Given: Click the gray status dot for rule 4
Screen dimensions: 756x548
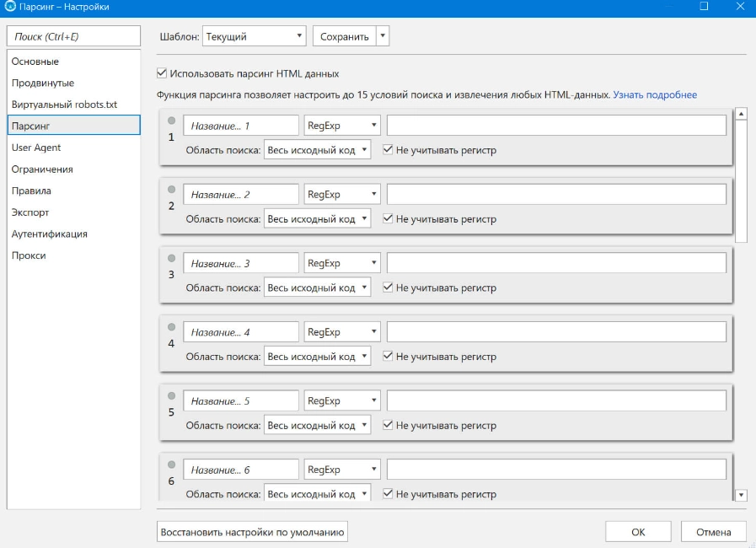Looking at the screenshot, I should coord(171,326).
